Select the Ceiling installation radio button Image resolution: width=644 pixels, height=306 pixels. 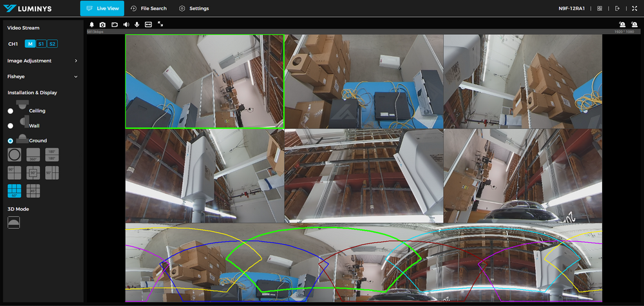click(x=10, y=111)
